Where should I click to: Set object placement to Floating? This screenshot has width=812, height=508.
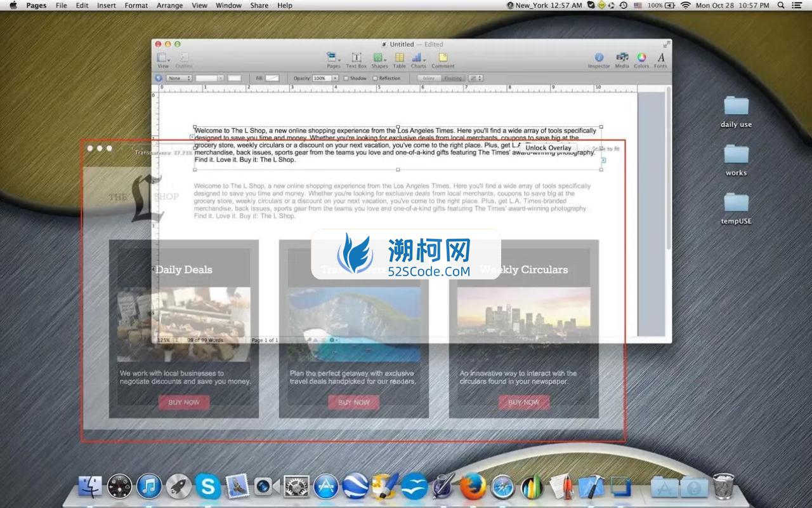(452, 78)
